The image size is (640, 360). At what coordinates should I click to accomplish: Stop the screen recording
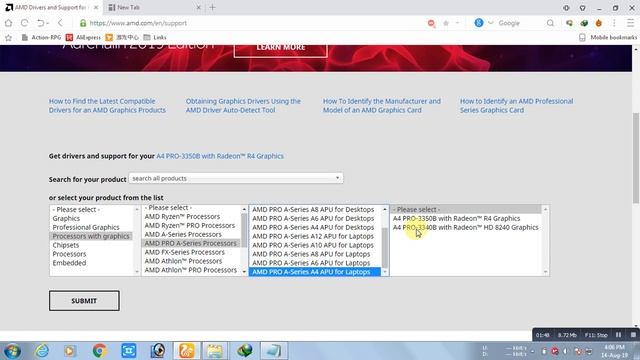633,335
